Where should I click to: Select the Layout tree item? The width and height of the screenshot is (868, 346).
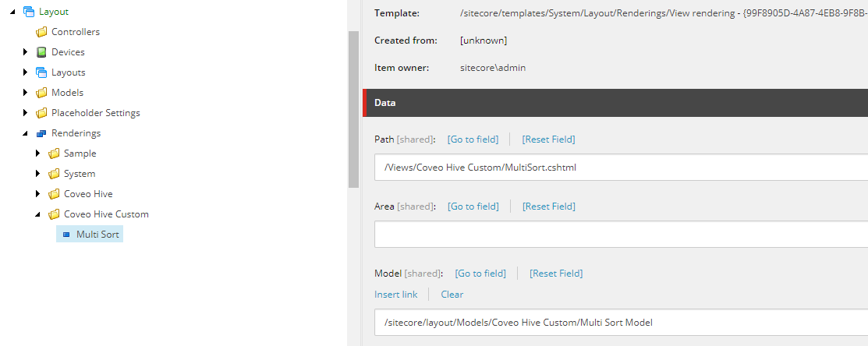click(x=54, y=12)
